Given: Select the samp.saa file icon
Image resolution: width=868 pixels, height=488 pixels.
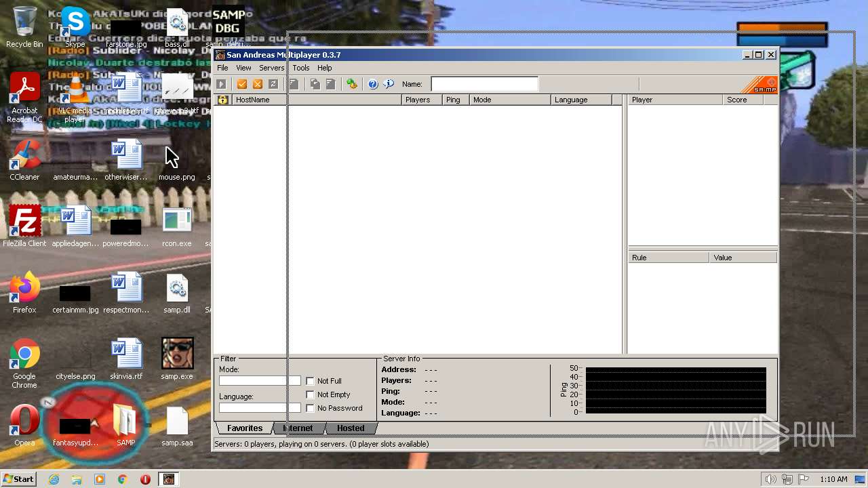Looking at the screenshot, I should point(177,426).
